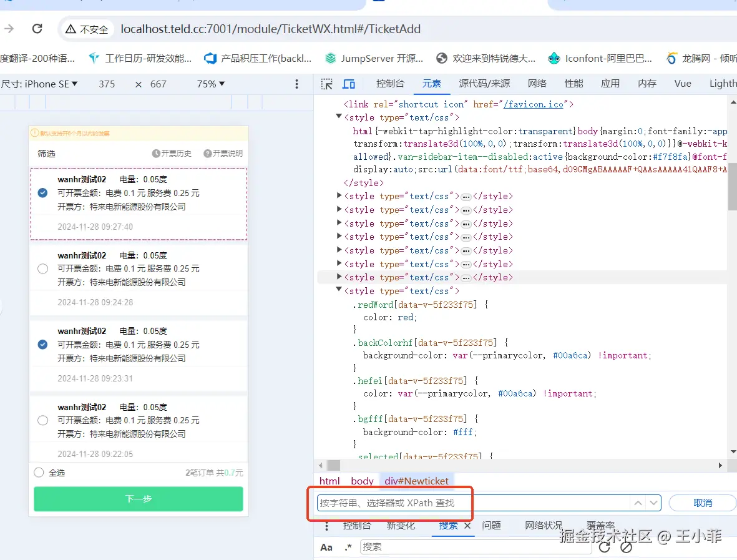Click the clear search results icon
737x560 pixels.
(626, 547)
